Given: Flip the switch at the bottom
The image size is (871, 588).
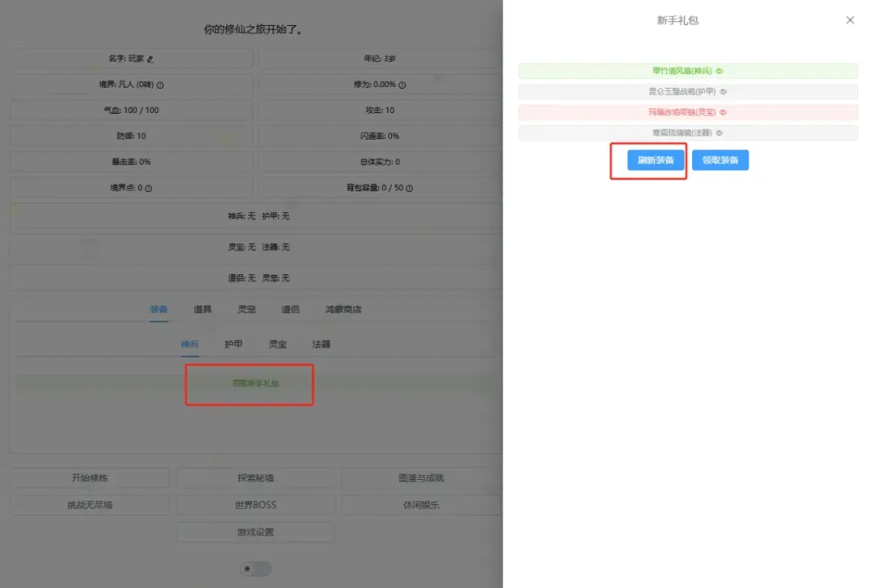Looking at the screenshot, I should (x=256, y=569).
